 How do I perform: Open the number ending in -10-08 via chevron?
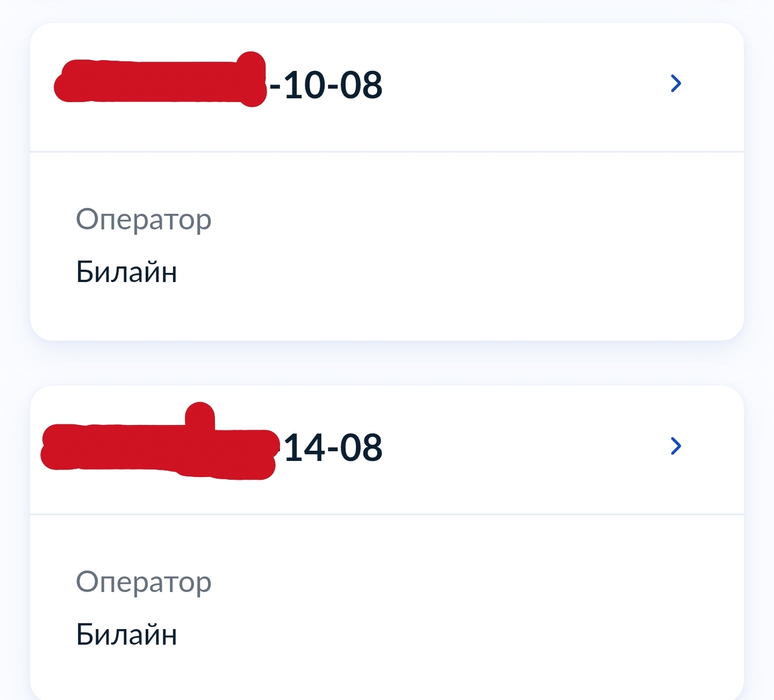[x=676, y=83]
